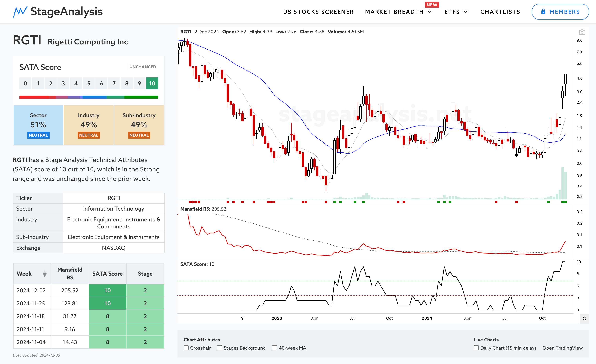
Task: Click the Sector NEUTRAL blue badge
Action: 38,135
